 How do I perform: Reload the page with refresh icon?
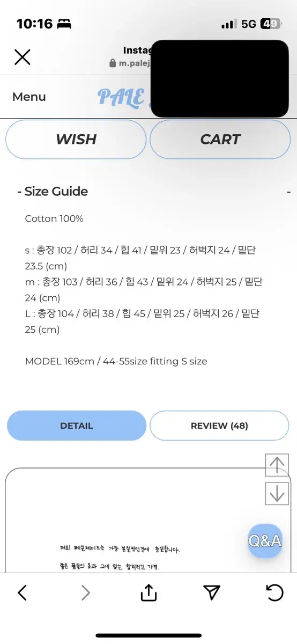click(x=275, y=592)
